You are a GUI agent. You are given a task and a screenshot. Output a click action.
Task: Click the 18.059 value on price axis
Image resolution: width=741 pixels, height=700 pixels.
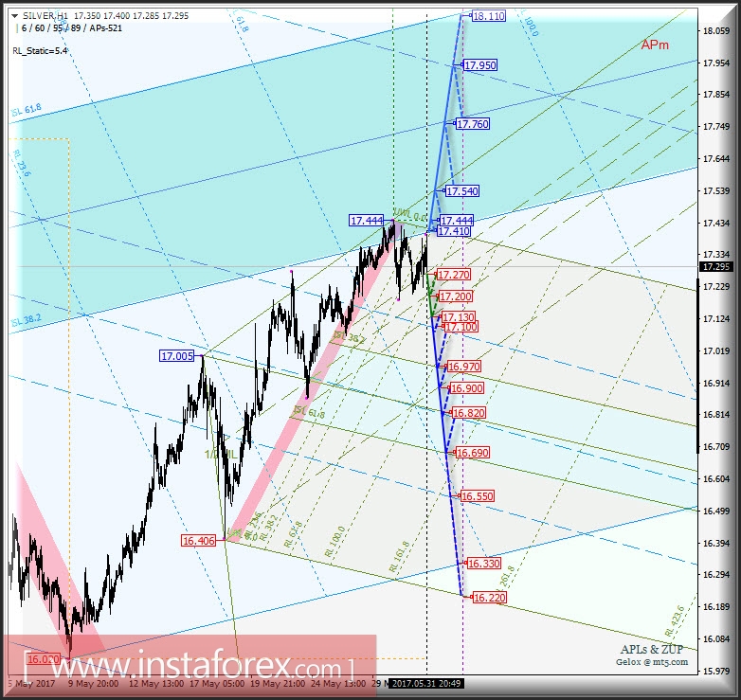click(x=716, y=31)
